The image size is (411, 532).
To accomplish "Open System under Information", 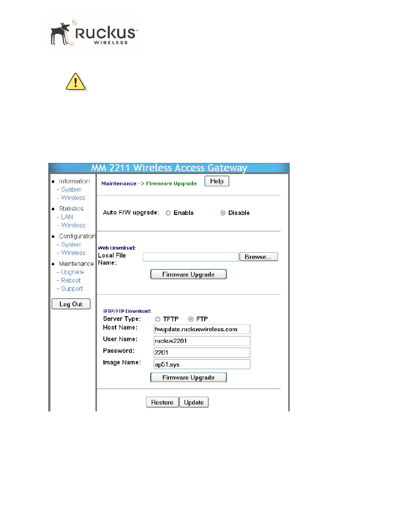I will (71, 190).
